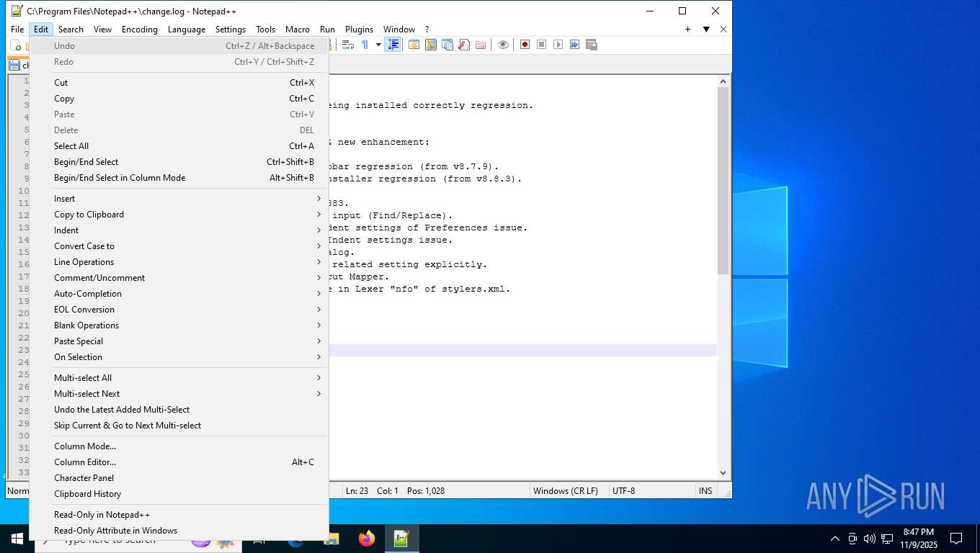Choose Begin/End Select entry
The width and height of the screenshot is (980, 553).
pyautogui.click(x=179, y=162)
